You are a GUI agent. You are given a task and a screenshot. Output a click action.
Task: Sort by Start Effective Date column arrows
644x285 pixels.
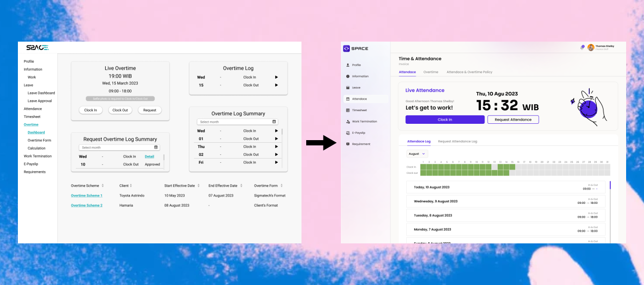(198, 185)
